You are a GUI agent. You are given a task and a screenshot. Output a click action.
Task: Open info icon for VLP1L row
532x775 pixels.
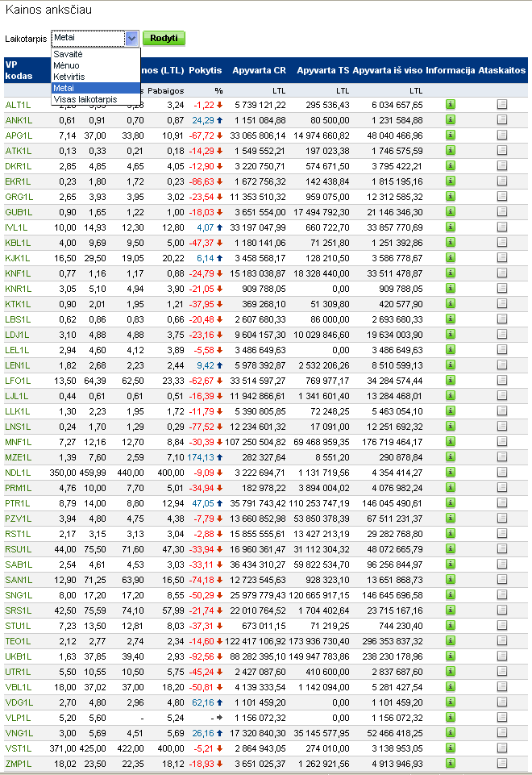pyautogui.click(x=450, y=717)
